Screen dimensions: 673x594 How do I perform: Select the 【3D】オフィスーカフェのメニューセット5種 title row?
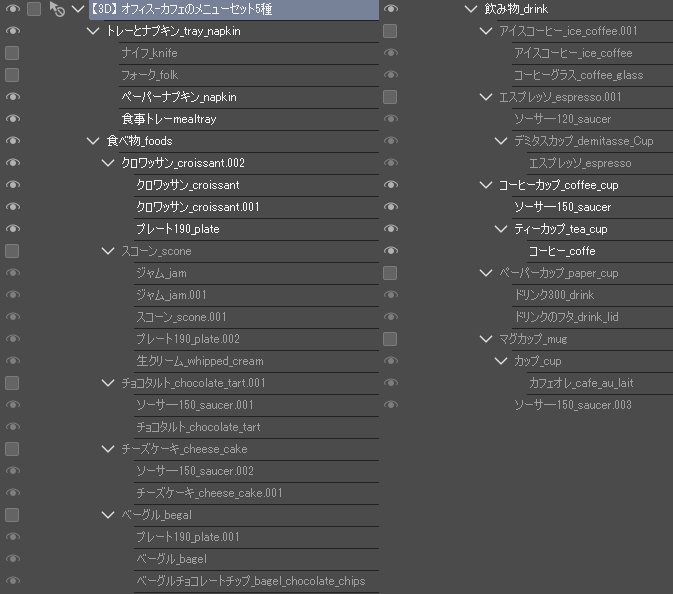point(234,9)
